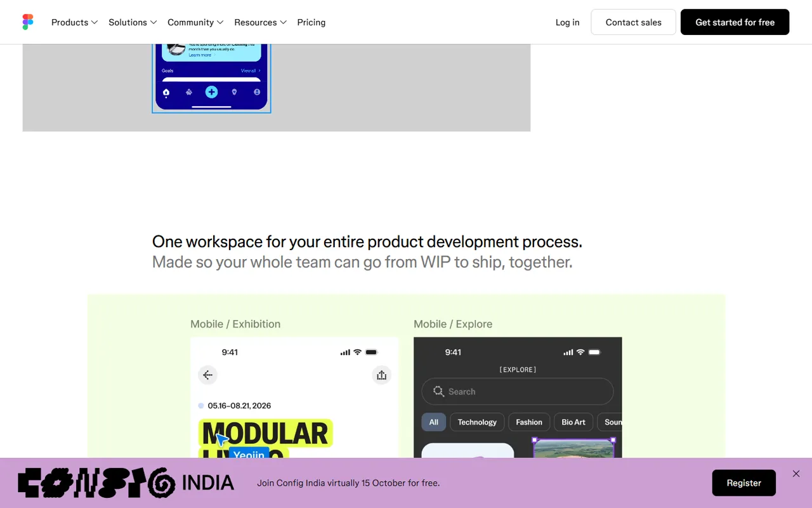This screenshot has width=812, height=508.
Task: Click Learn more in phone mockup
Action: click(200, 55)
